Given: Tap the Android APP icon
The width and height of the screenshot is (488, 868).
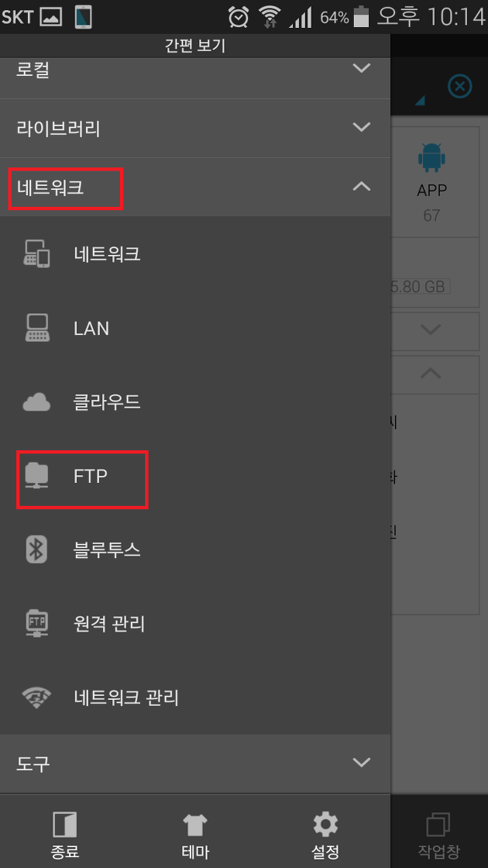Looking at the screenshot, I should coord(431,157).
